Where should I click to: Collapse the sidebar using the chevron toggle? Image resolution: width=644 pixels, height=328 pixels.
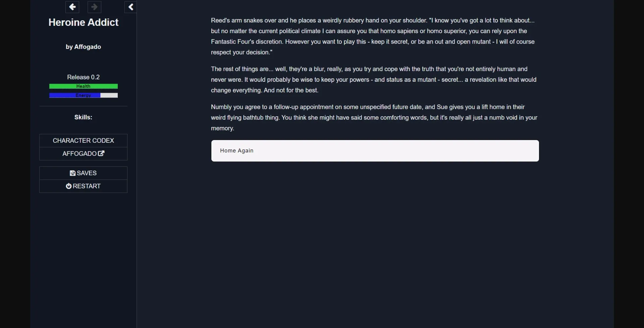coord(130,7)
